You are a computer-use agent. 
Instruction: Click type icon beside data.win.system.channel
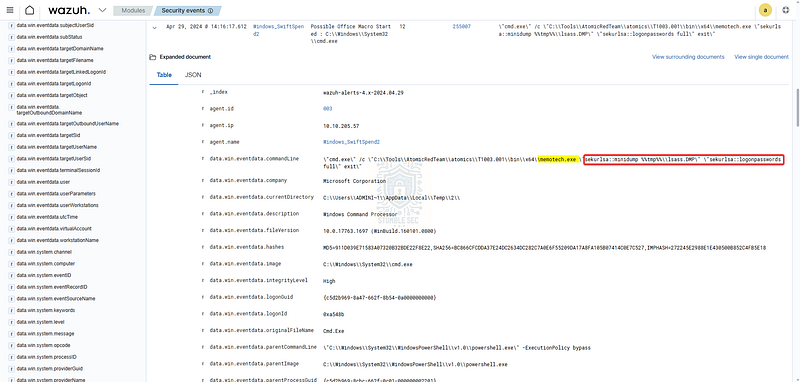click(x=12, y=252)
